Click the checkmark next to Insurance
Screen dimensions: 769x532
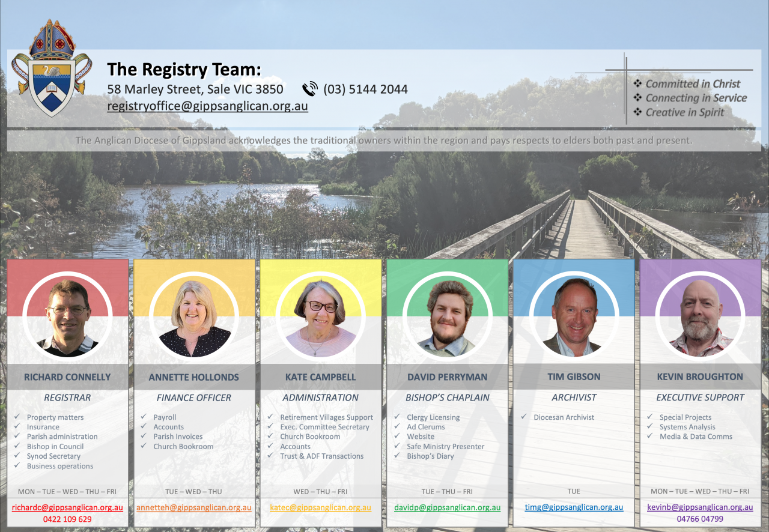pyautogui.click(x=16, y=426)
